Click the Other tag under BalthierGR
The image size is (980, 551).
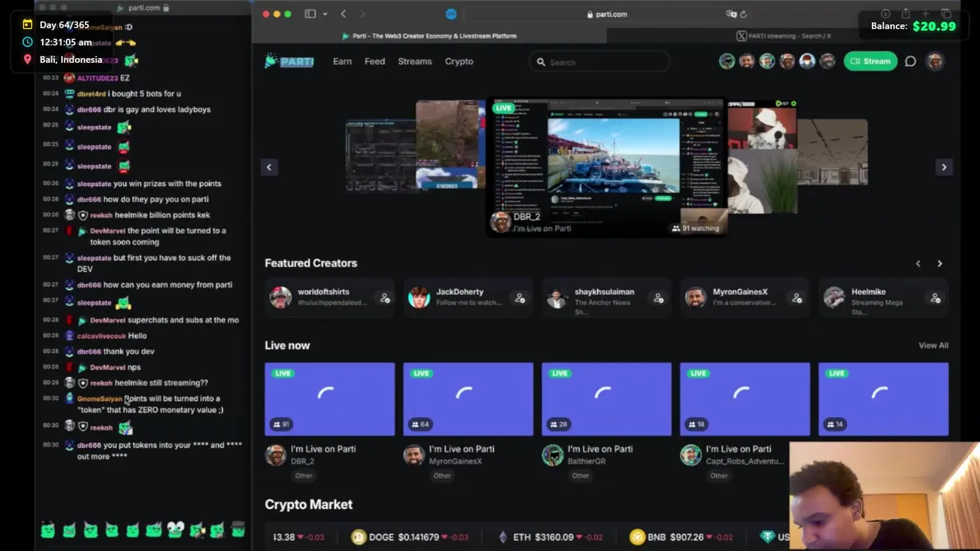(580, 475)
